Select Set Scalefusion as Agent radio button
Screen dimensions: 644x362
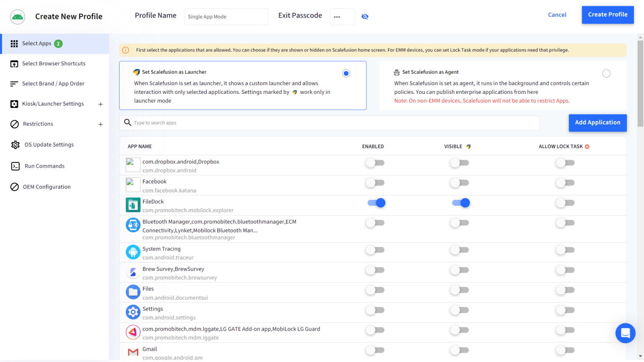(606, 73)
